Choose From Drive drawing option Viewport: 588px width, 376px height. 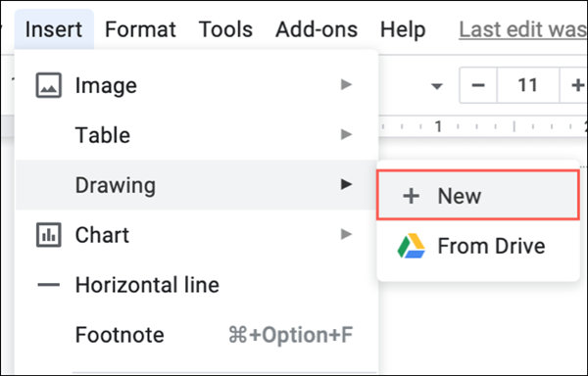pyautogui.click(x=478, y=246)
